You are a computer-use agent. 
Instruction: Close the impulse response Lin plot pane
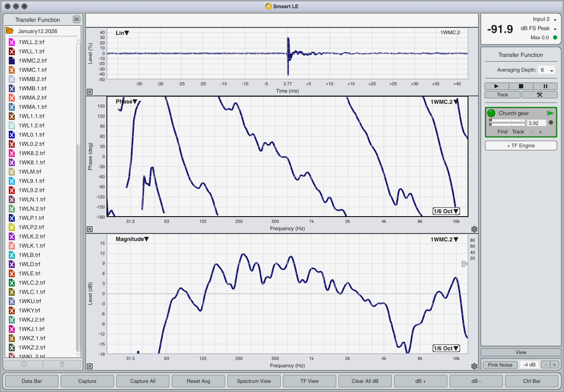coord(90,92)
